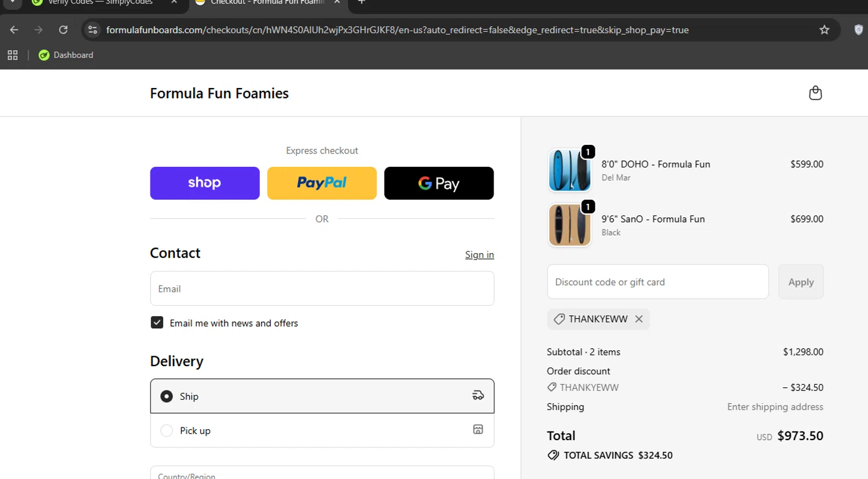Click the delivery truck icon in Ship row
The image size is (868, 479).
coord(478,396)
